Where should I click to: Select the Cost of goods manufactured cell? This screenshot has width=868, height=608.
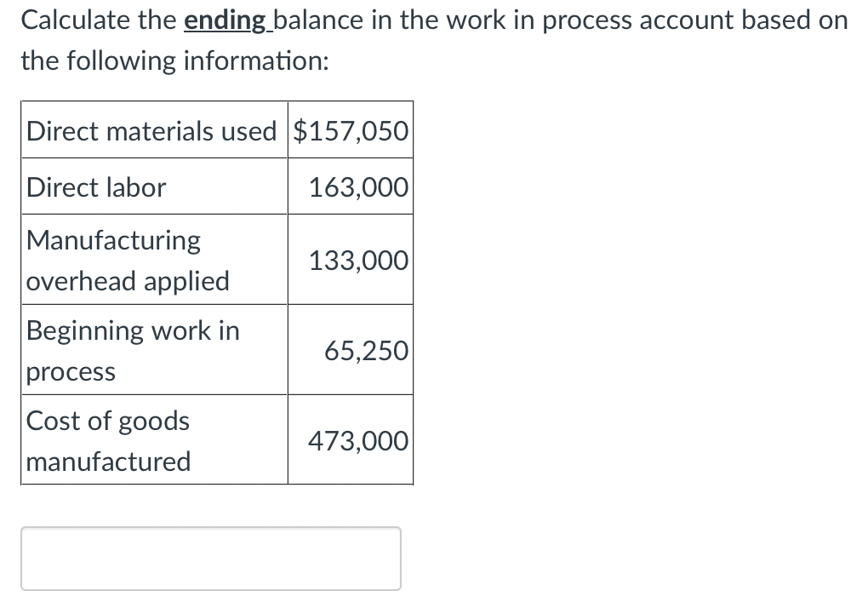coord(107,440)
